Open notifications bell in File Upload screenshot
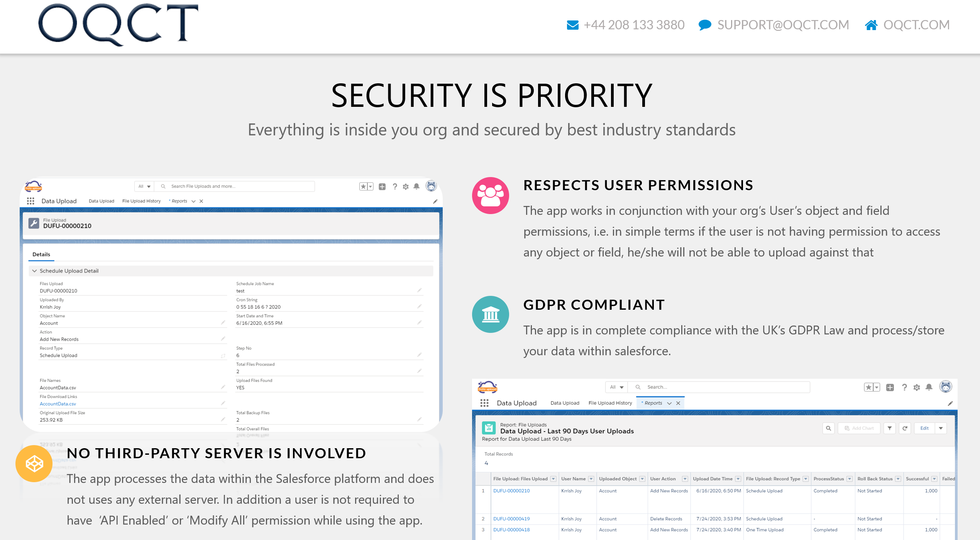 pyautogui.click(x=416, y=187)
